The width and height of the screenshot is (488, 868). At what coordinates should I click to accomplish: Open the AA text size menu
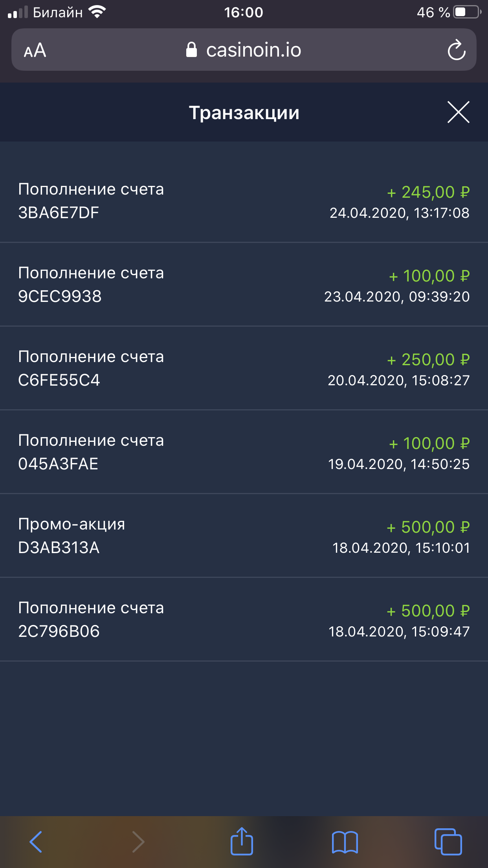[x=35, y=50]
